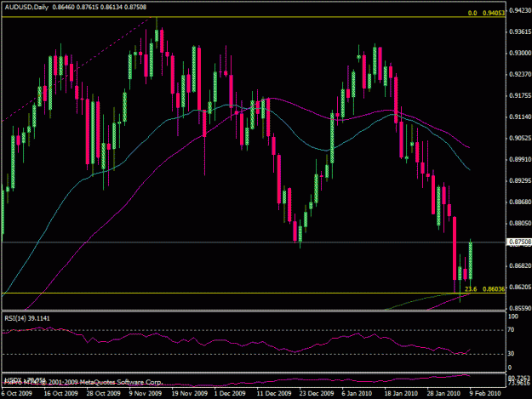The height and width of the screenshot is (399, 532).
Task: Click price axis label 0.92370
Action: point(520,74)
